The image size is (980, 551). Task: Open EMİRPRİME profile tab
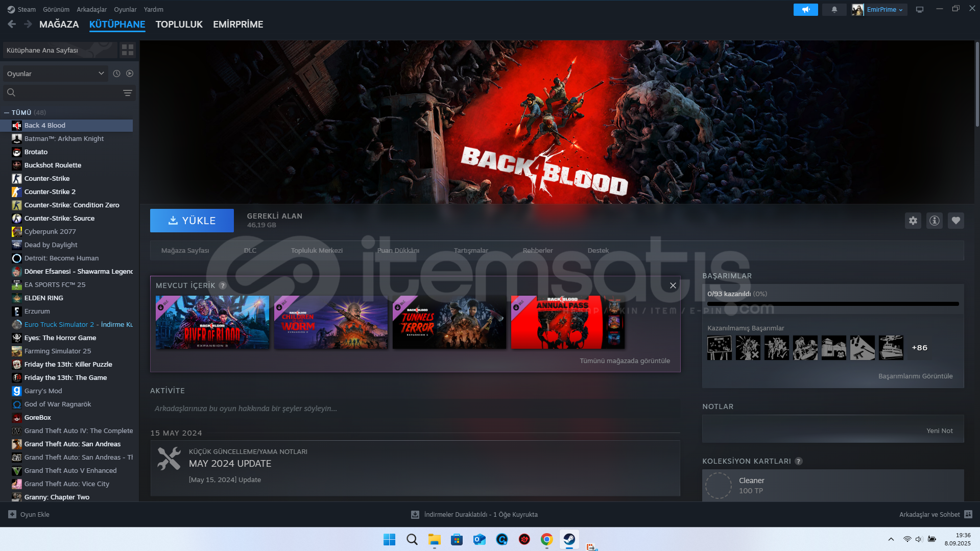pyautogui.click(x=238, y=24)
